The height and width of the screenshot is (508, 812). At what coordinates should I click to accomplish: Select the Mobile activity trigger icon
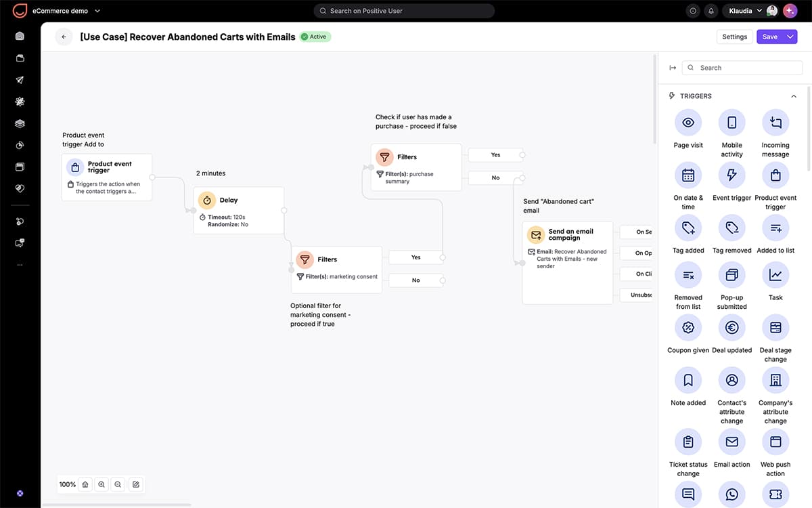(x=731, y=123)
